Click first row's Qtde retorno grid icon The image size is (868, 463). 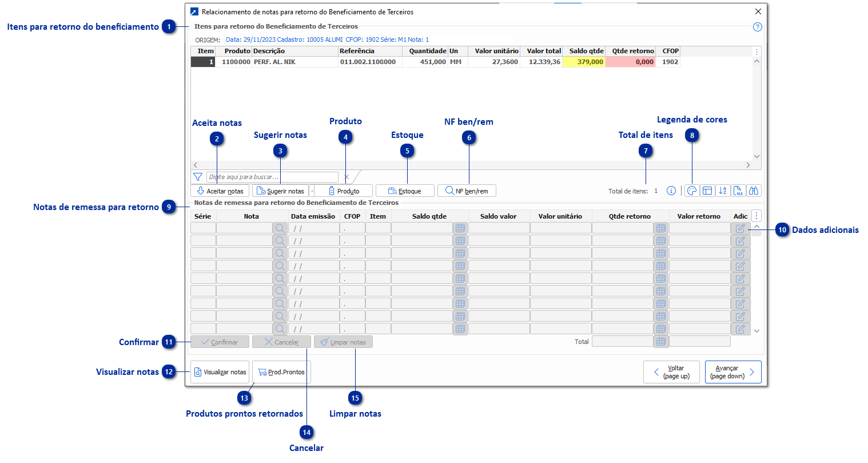661,228
